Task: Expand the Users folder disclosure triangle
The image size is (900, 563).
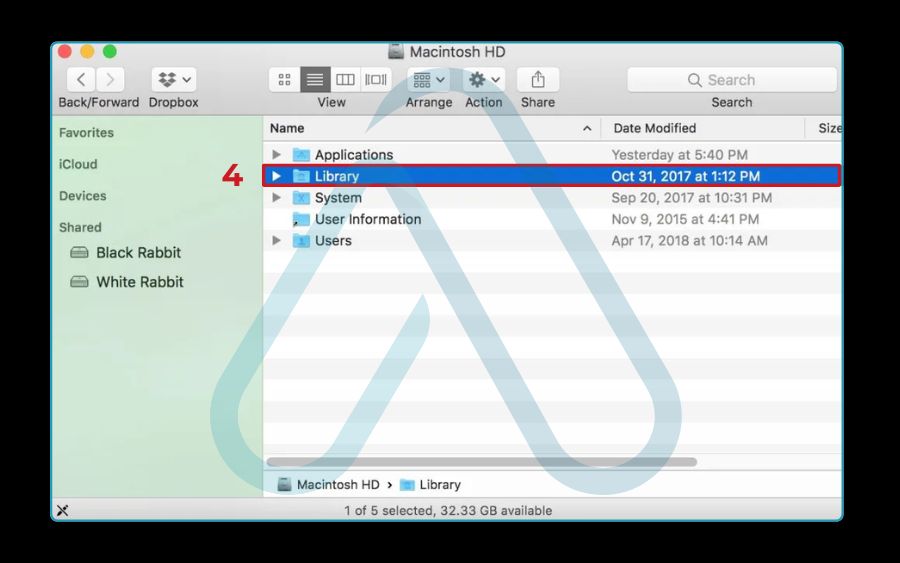Action: (277, 241)
